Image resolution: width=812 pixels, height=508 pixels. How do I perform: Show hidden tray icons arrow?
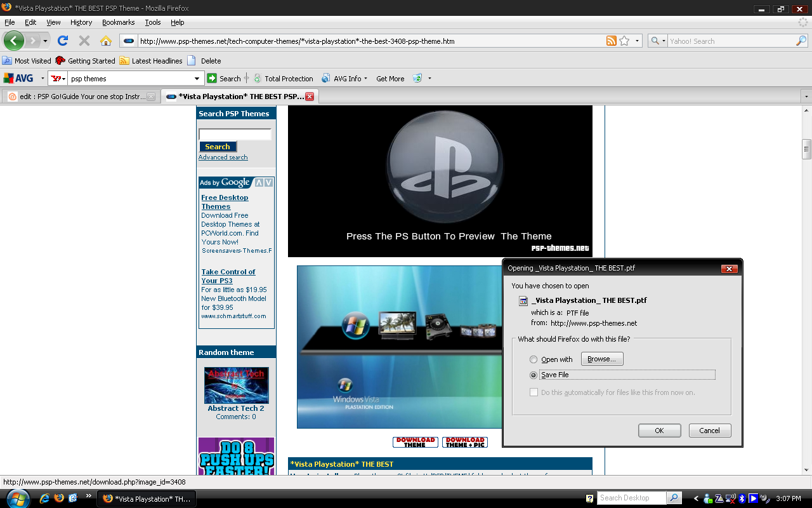697,498
